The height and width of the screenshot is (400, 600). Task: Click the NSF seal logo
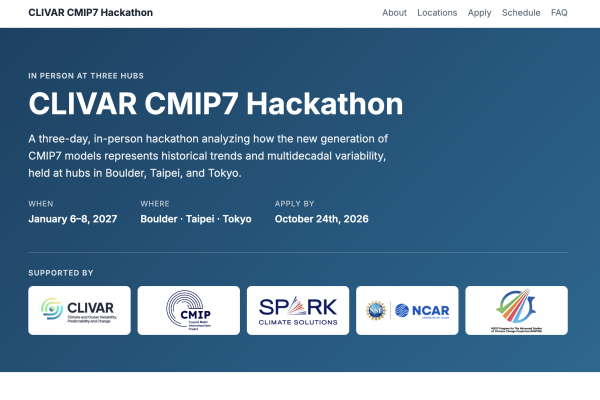[376, 310]
